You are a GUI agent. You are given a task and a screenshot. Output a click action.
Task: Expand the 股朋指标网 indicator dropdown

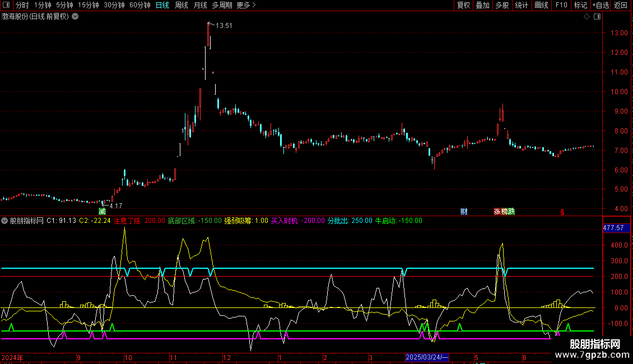point(5,221)
